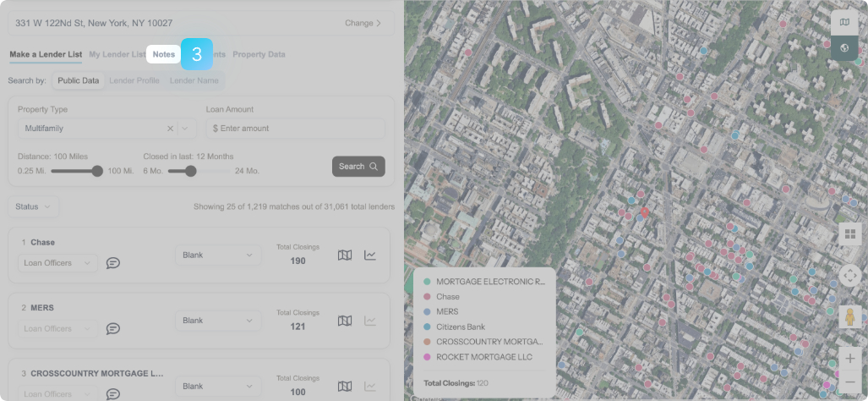Clear the Multifamily property type selection
The height and width of the screenshot is (401, 868).
click(x=170, y=129)
